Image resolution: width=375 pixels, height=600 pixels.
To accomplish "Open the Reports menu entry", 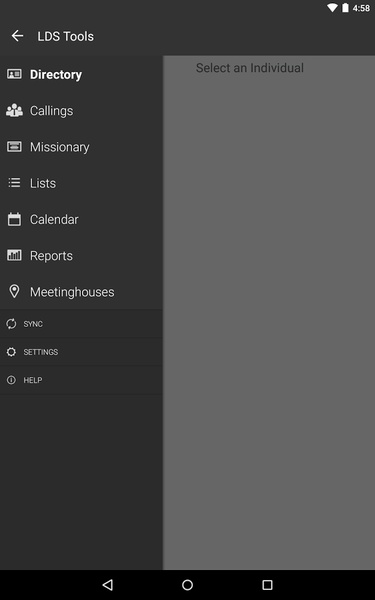I will tap(81, 256).
